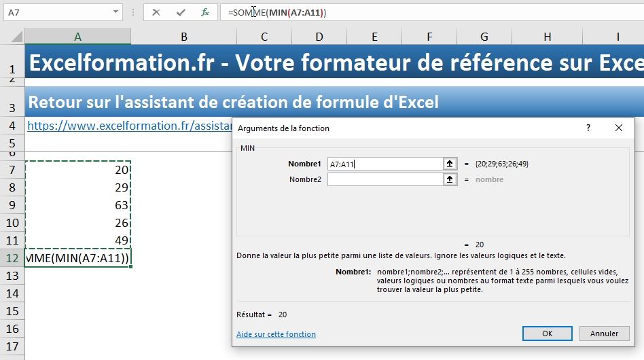
Task: Select column B header
Action: [184, 37]
